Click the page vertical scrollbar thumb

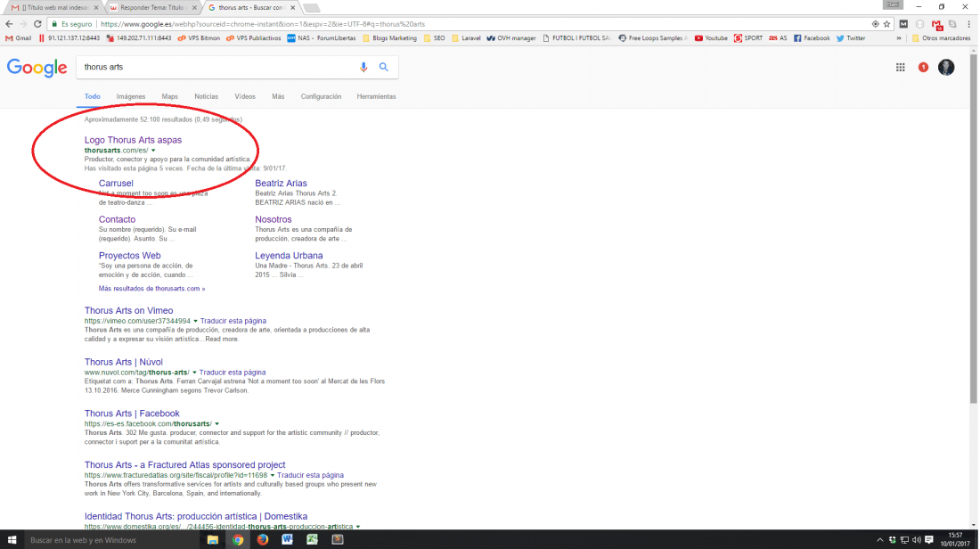click(973, 228)
